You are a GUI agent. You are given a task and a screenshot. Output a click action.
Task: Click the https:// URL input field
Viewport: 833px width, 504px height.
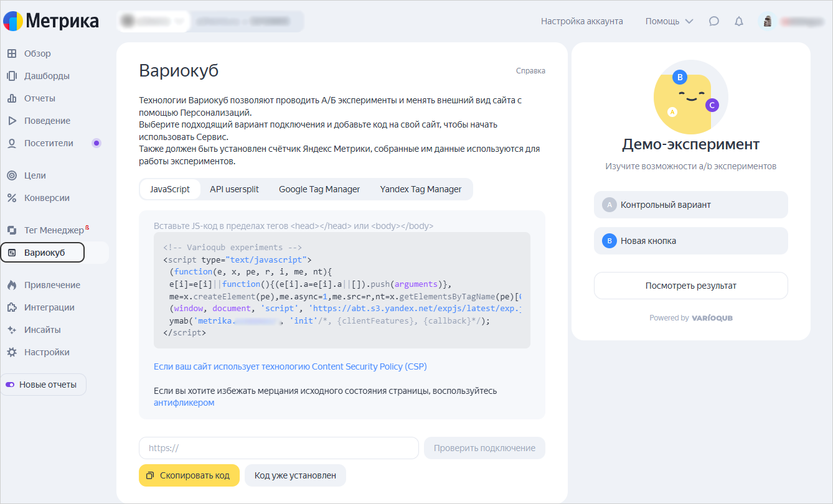tap(278, 448)
